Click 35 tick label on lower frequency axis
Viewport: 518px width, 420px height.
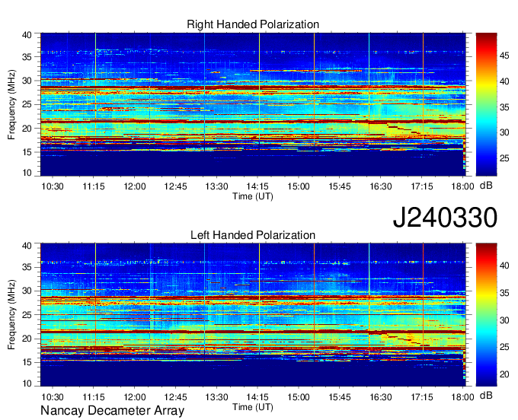tap(27, 267)
